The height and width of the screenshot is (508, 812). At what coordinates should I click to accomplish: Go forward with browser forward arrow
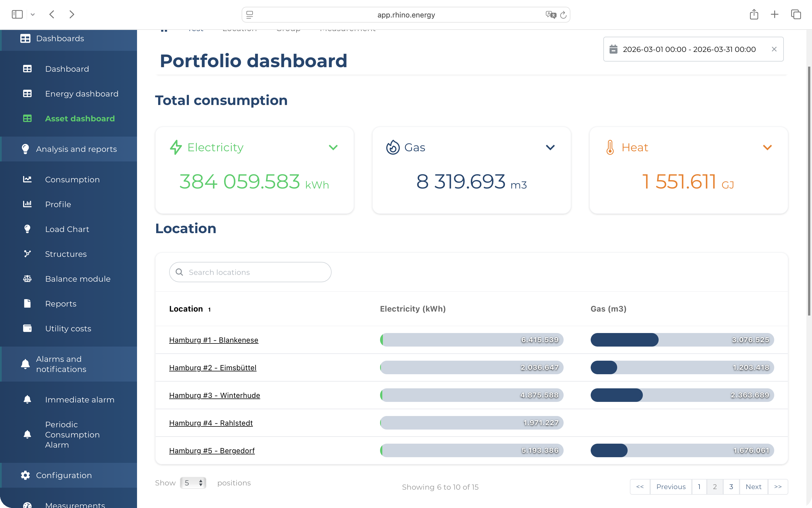[71, 14]
